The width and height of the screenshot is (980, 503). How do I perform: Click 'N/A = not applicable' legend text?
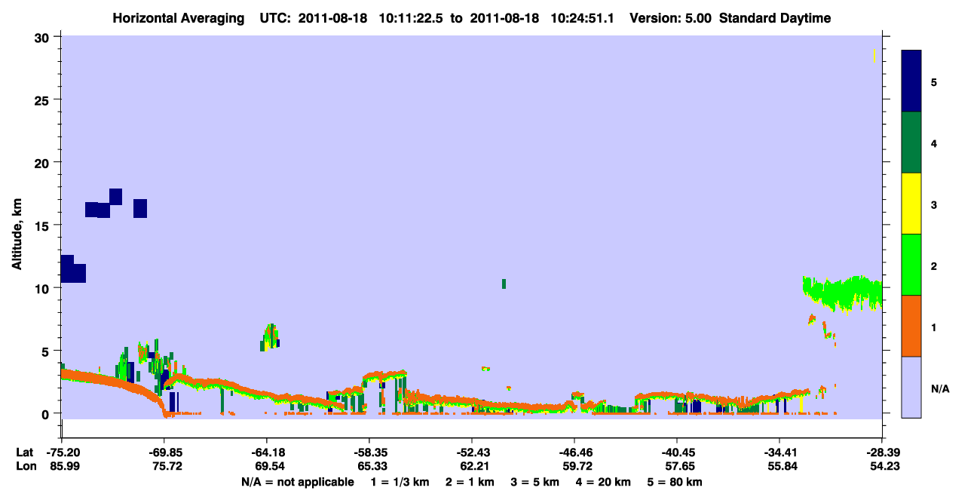[x=297, y=482]
